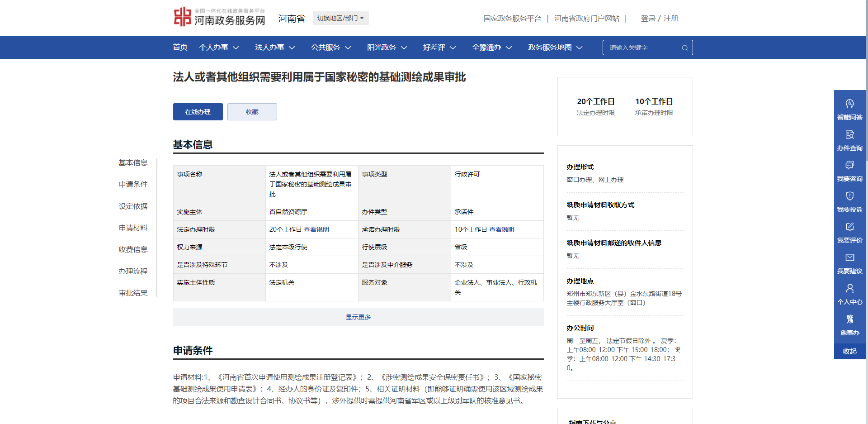
Task: Click 注册 link
Action: 671,19
